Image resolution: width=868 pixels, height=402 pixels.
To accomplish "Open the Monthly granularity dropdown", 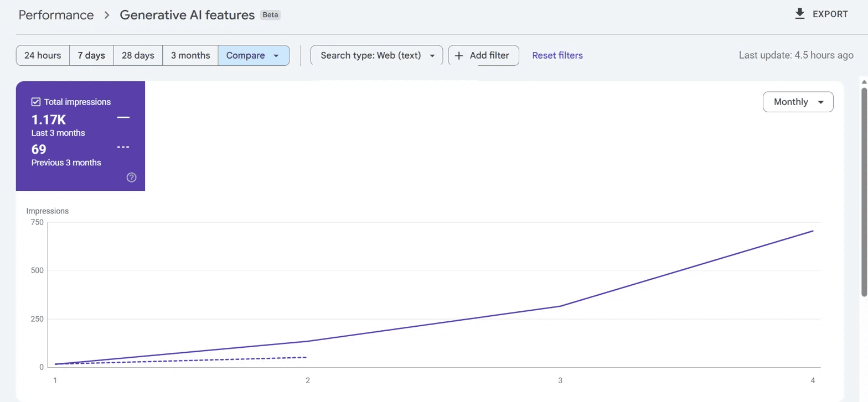I will click(798, 102).
